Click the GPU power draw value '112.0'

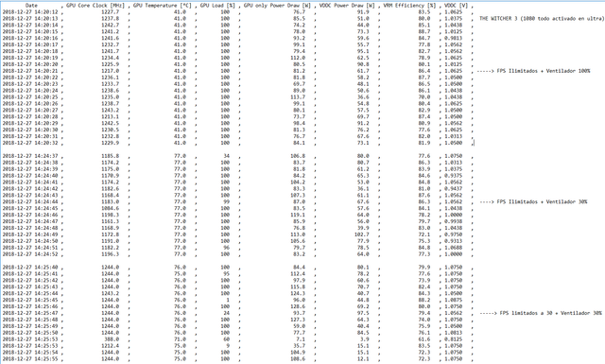point(298,58)
